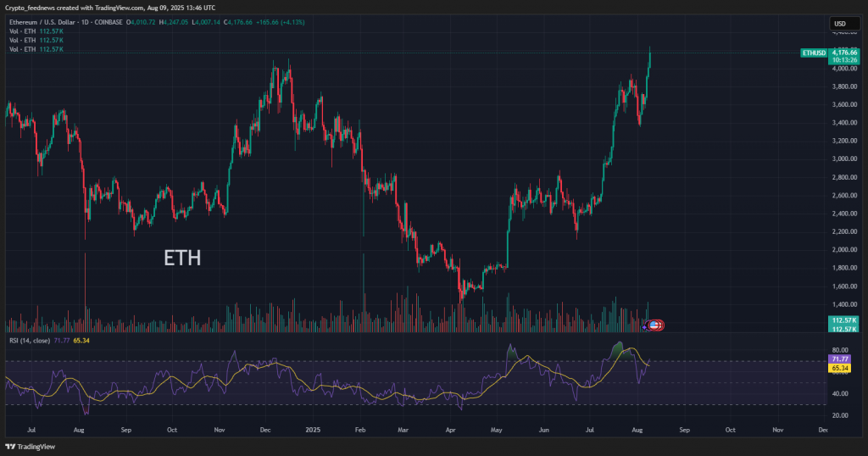This screenshot has width=868, height=456.
Task: Click the 80.00 level on RSI scale
Action: [x=843, y=349]
